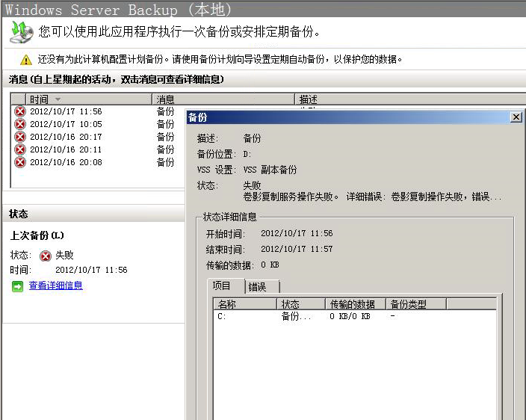
Task: Click the 备份 message text at 20:17 row
Action: click(x=165, y=137)
